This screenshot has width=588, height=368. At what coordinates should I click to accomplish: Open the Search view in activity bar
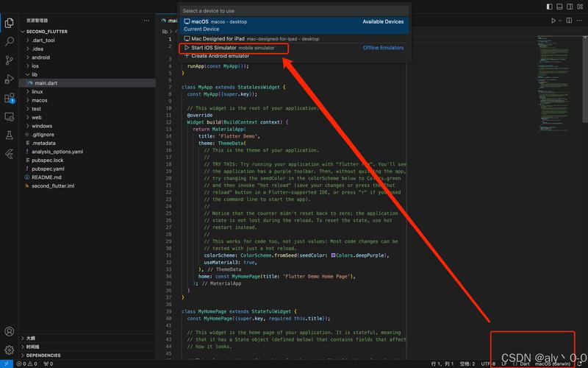click(9, 41)
